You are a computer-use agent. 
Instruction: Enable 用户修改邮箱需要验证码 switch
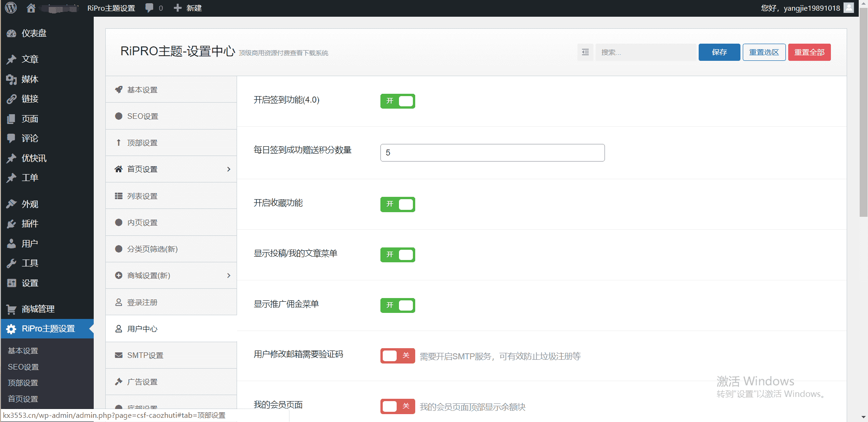click(x=398, y=356)
